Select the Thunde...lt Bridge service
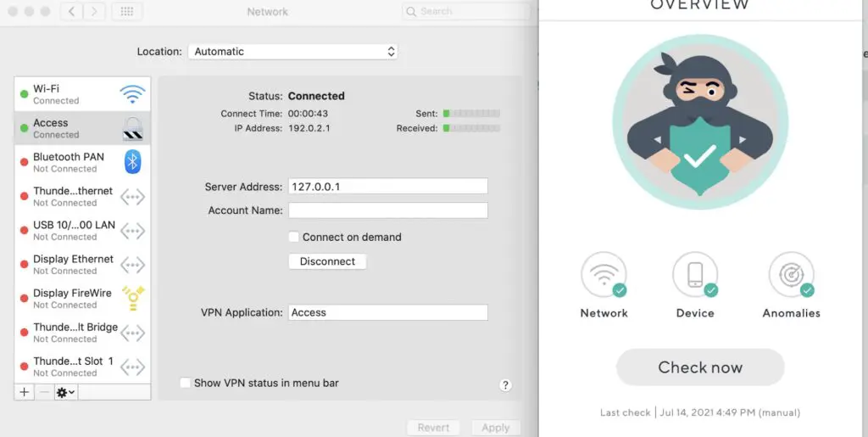 82,333
